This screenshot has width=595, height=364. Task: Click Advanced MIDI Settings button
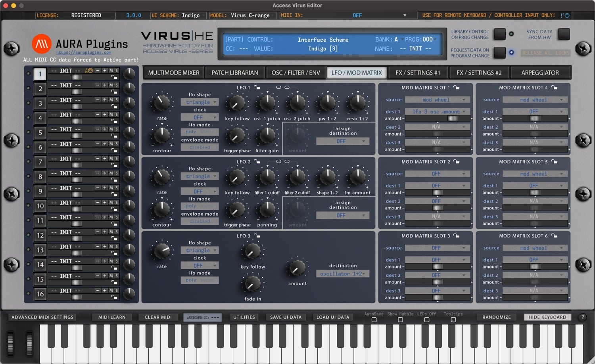pyautogui.click(x=42, y=317)
